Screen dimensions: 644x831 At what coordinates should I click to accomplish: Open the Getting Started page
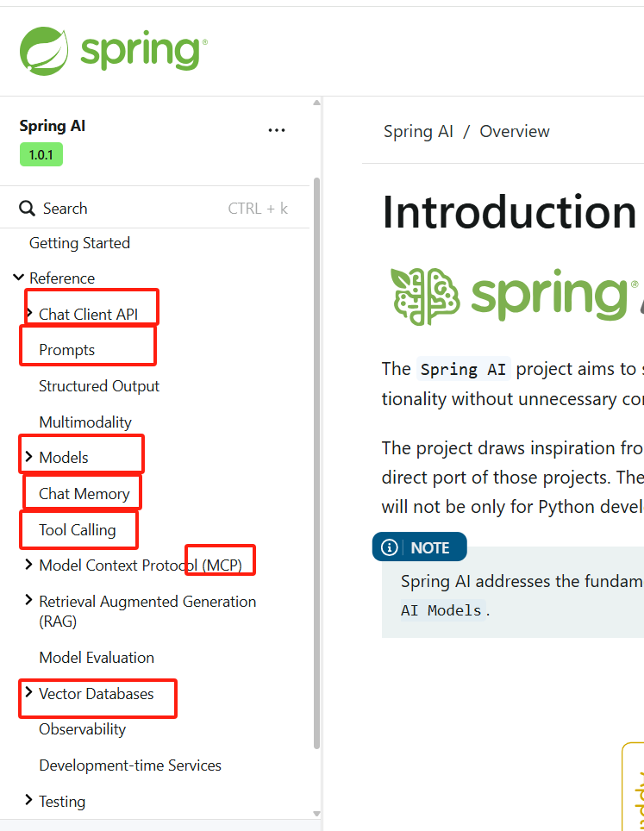(79, 243)
